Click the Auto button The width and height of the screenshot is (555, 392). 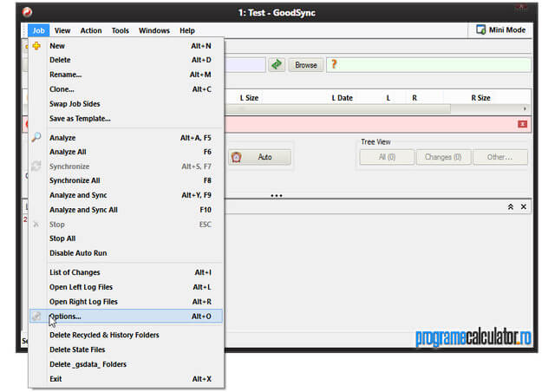coord(260,157)
